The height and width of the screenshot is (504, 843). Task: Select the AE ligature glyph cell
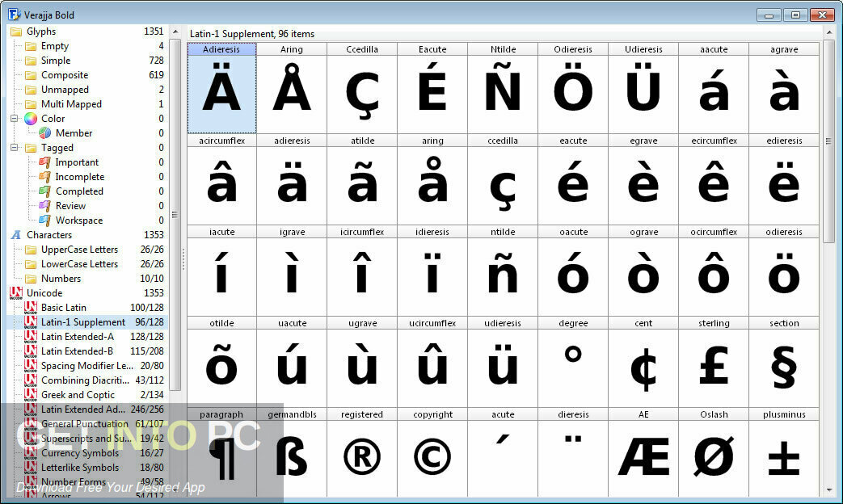pyautogui.click(x=643, y=453)
